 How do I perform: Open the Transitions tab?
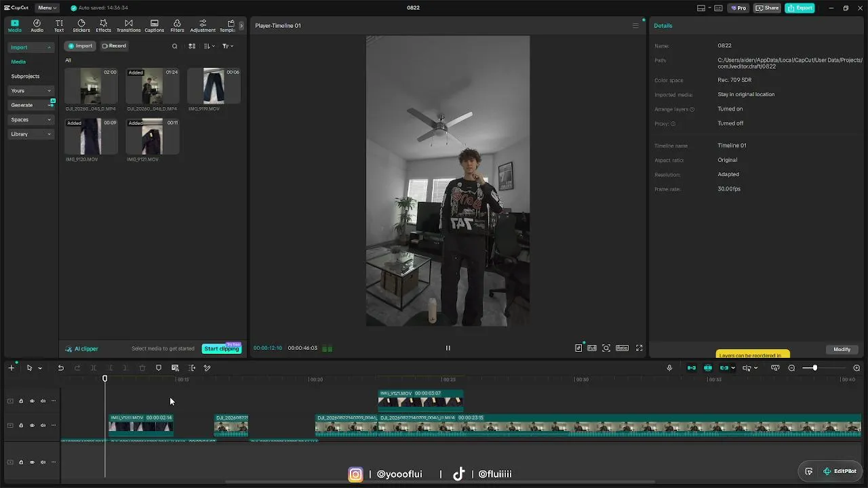point(128,26)
